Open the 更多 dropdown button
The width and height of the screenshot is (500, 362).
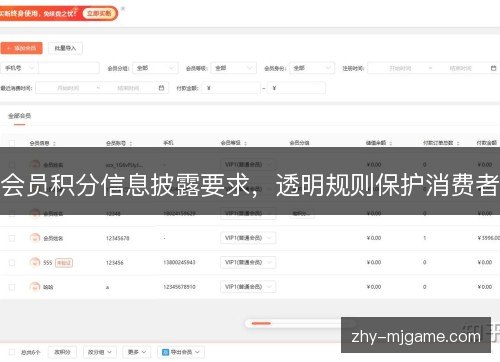[137, 352]
